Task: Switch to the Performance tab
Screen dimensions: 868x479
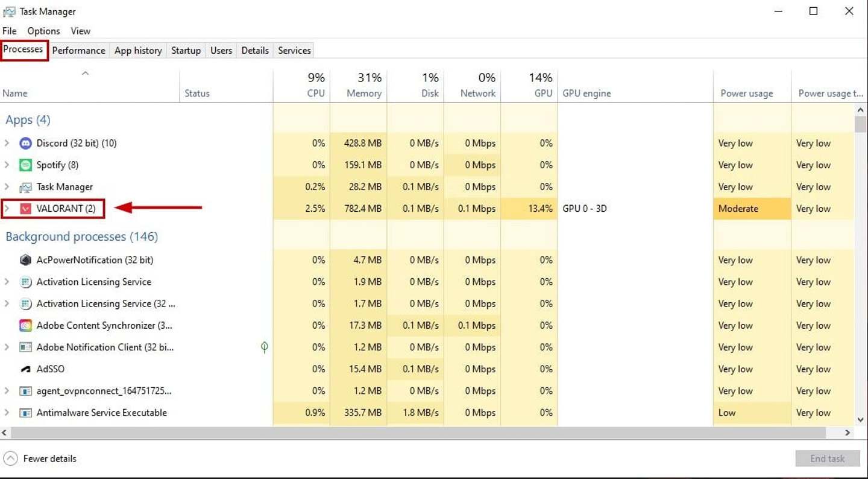Action: click(x=78, y=50)
